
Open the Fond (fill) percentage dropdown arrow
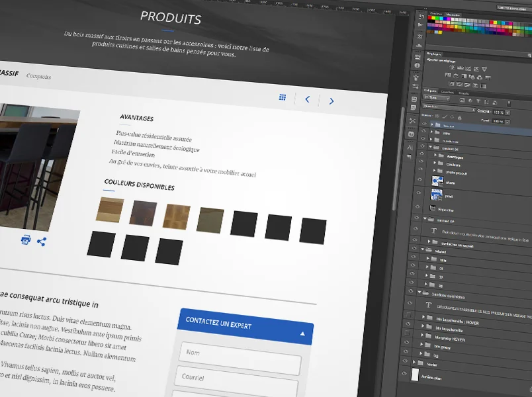(x=507, y=122)
